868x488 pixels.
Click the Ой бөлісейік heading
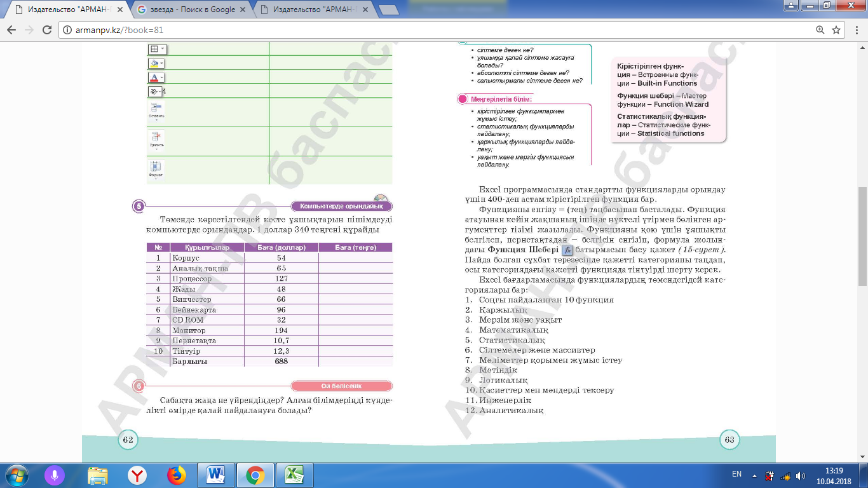coord(341,386)
